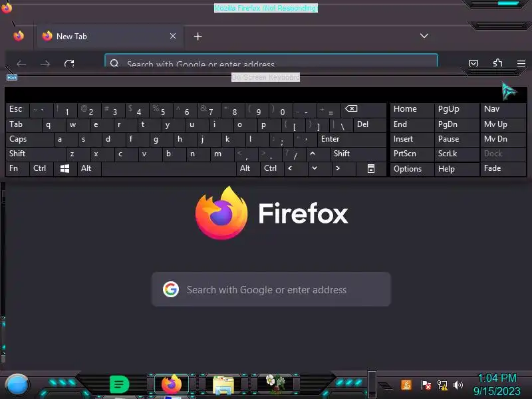Focus the top URL address bar
The height and width of the screenshot is (399, 532).
[x=271, y=61]
